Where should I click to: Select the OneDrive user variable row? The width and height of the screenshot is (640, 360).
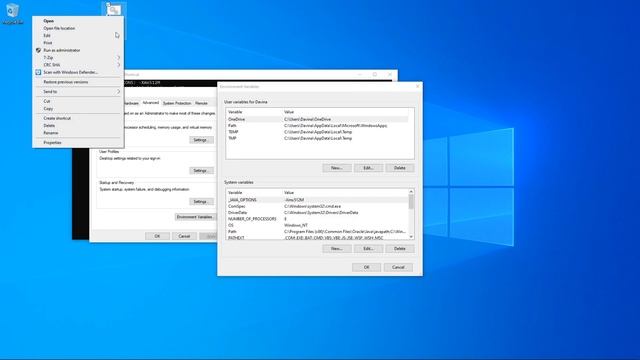[x=317, y=119]
